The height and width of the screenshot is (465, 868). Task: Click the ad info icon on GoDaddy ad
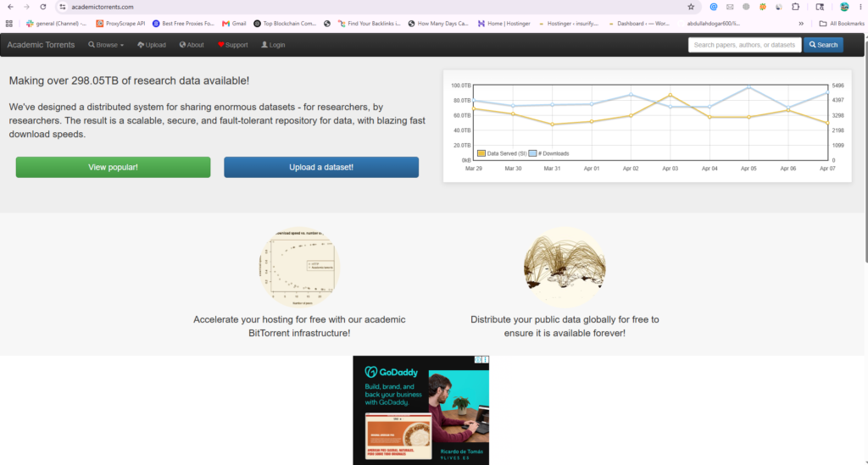478,359
